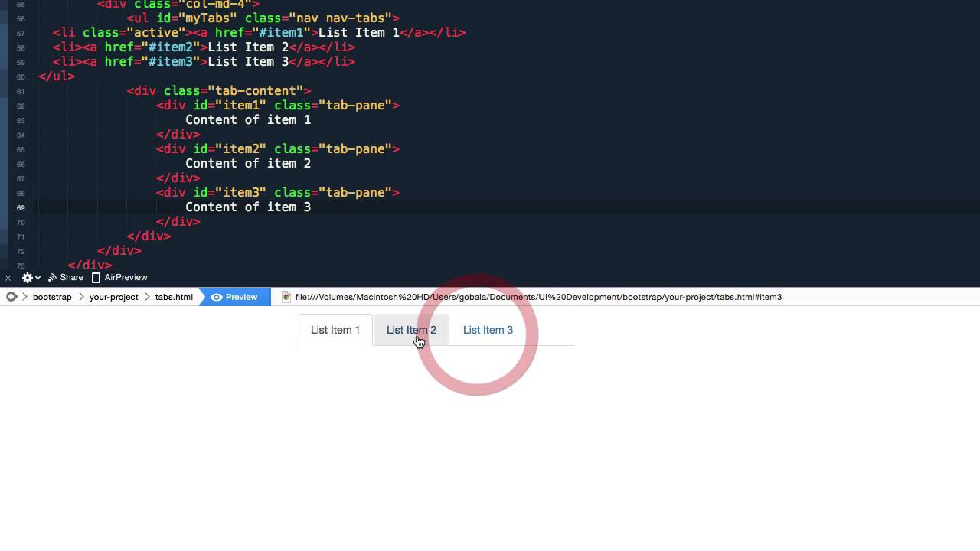This screenshot has width=980, height=551.
Task: Click the 'nav nav-tabs' class value
Action: [340, 18]
